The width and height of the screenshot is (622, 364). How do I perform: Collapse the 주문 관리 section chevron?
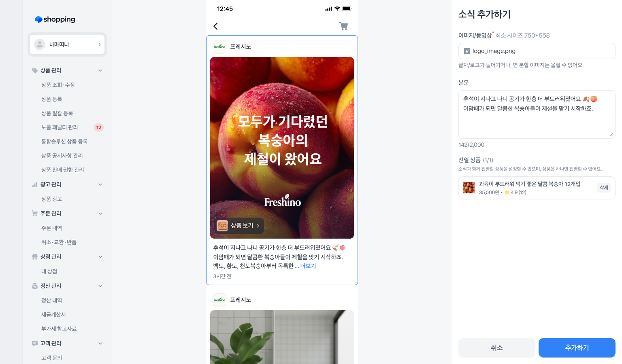[x=100, y=214]
